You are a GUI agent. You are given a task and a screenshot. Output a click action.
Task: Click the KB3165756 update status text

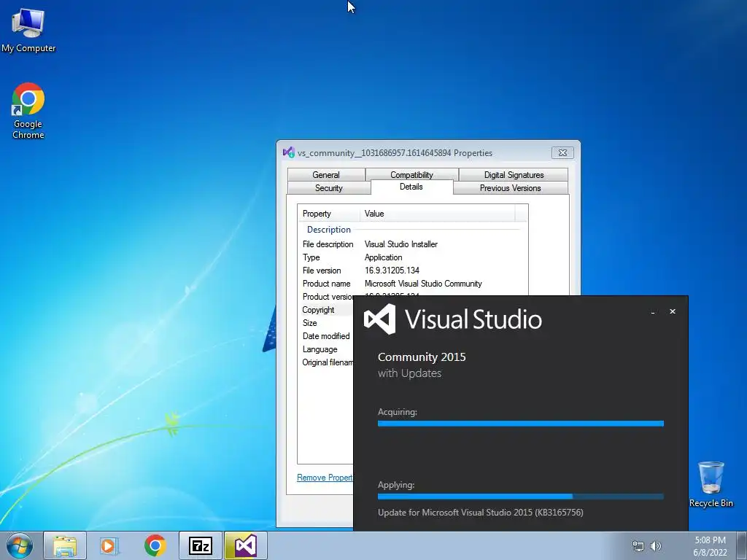(x=480, y=513)
